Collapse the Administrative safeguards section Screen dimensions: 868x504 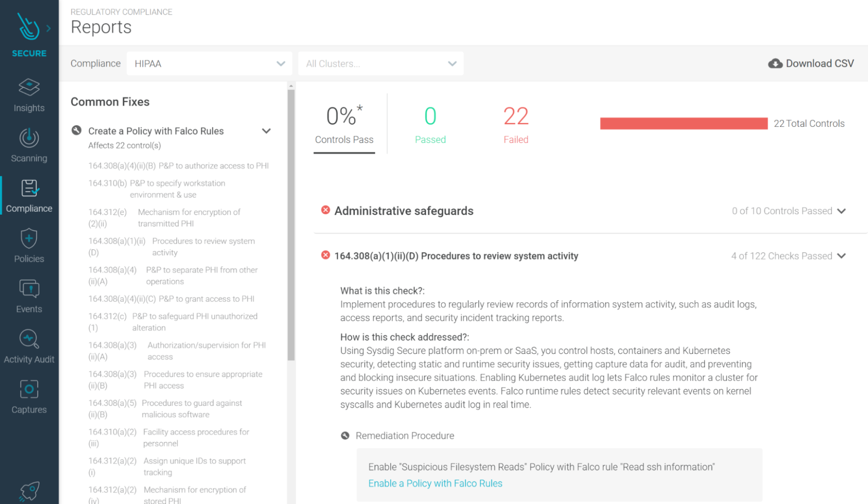tap(841, 211)
